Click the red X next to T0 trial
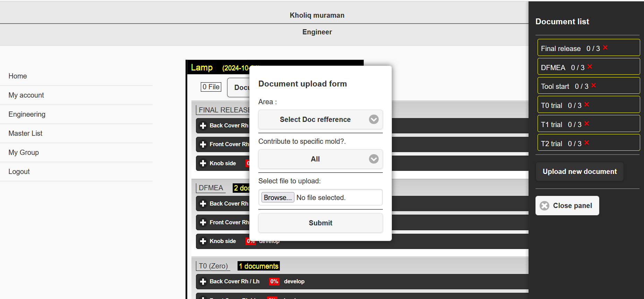The height and width of the screenshot is (299, 644). (x=587, y=105)
